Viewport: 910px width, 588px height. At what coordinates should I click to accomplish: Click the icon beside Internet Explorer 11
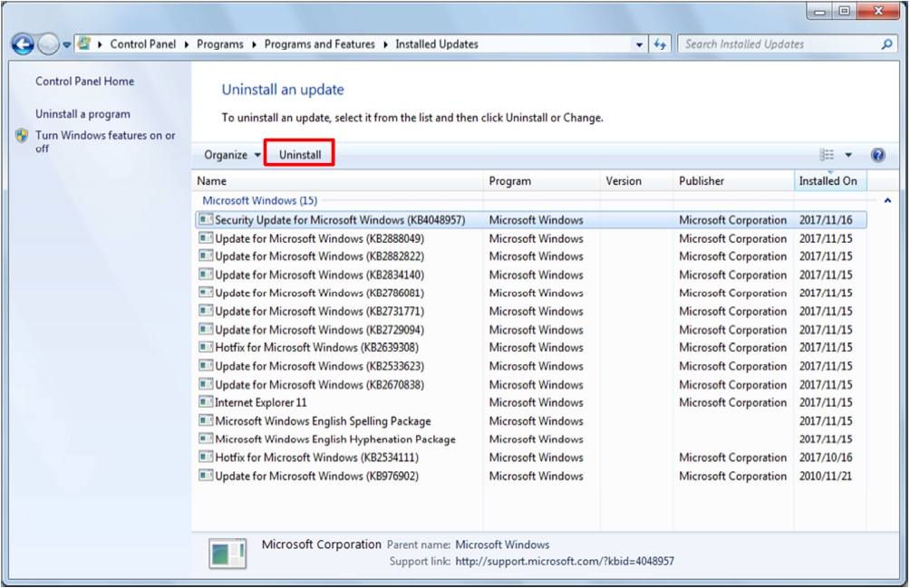tap(206, 402)
